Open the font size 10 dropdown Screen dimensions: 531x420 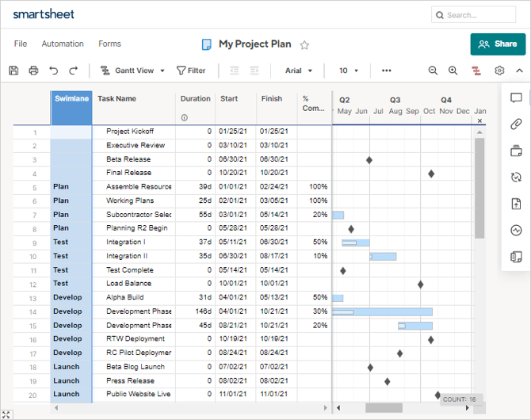(x=349, y=71)
